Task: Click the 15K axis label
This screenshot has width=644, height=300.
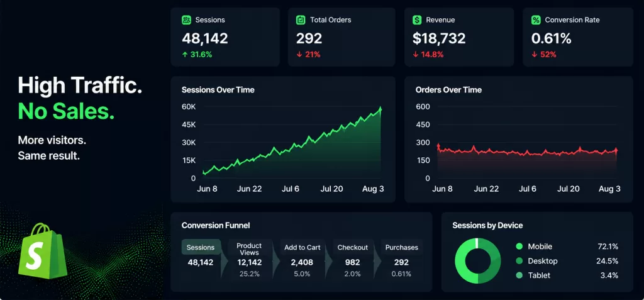Action: 189,160
